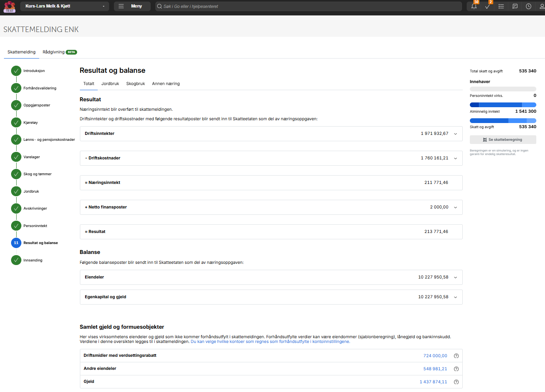This screenshot has width=545, height=392.
Task: Expand the Driftsinntekter row
Action: [x=271, y=134]
